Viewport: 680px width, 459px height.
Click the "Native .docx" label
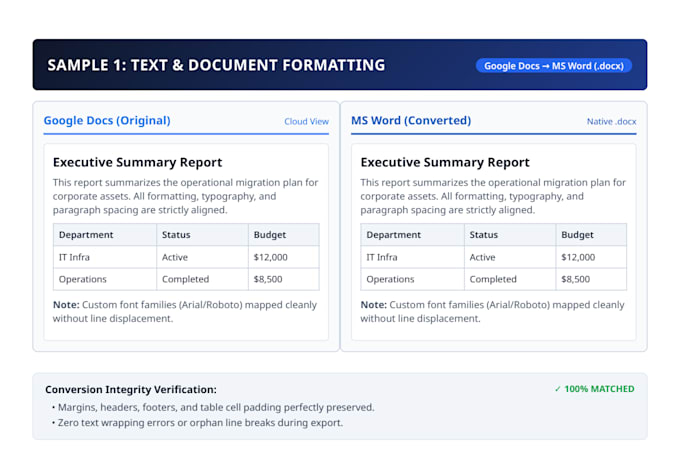pos(611,121)
